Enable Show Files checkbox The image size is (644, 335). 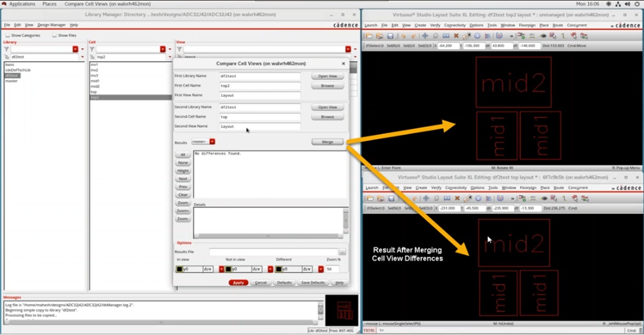54,36
